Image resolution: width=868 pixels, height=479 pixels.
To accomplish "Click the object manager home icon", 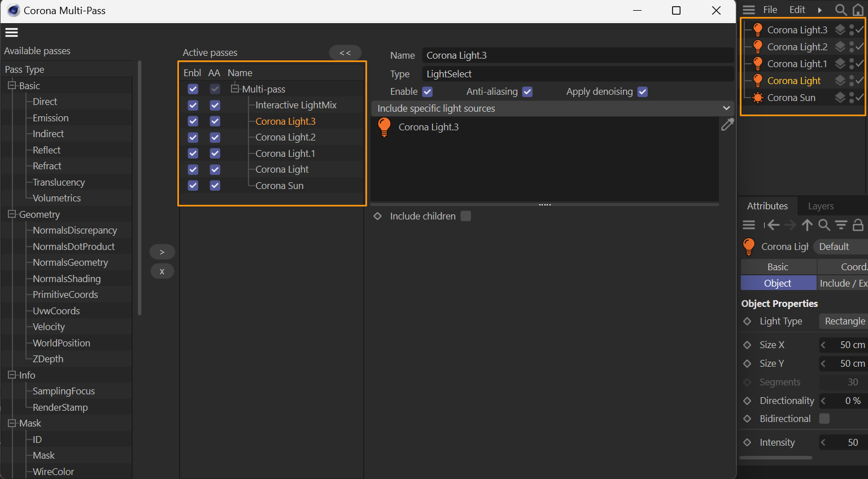I will click(858, 10).
